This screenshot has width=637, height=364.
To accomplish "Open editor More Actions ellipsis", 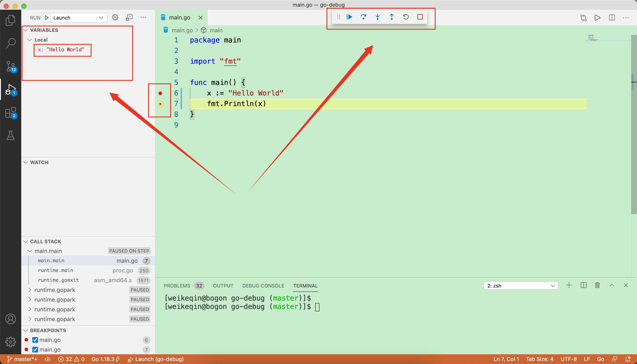I will point(626,17).
